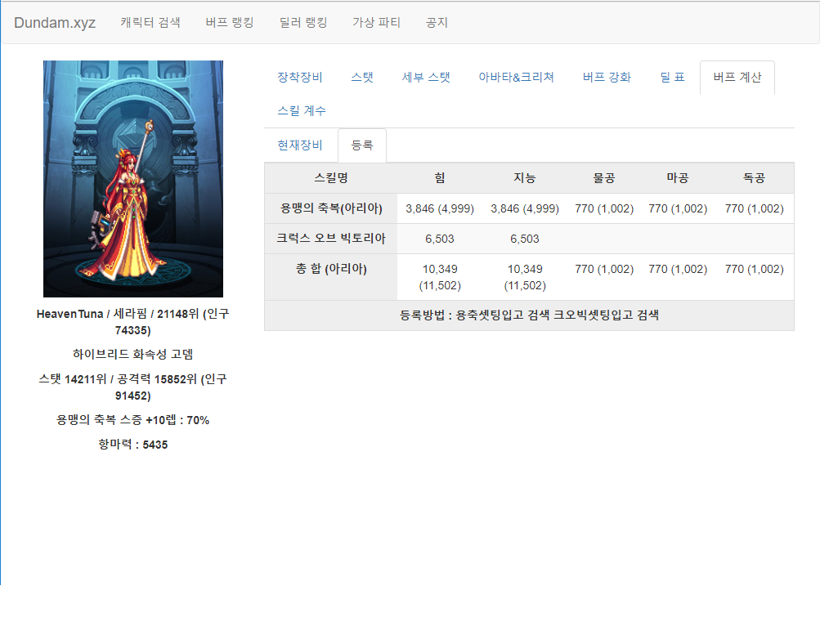Select the 용맹의 축복(아리아) row label
This screenshot has width=820, height=644.
point(330,208)
